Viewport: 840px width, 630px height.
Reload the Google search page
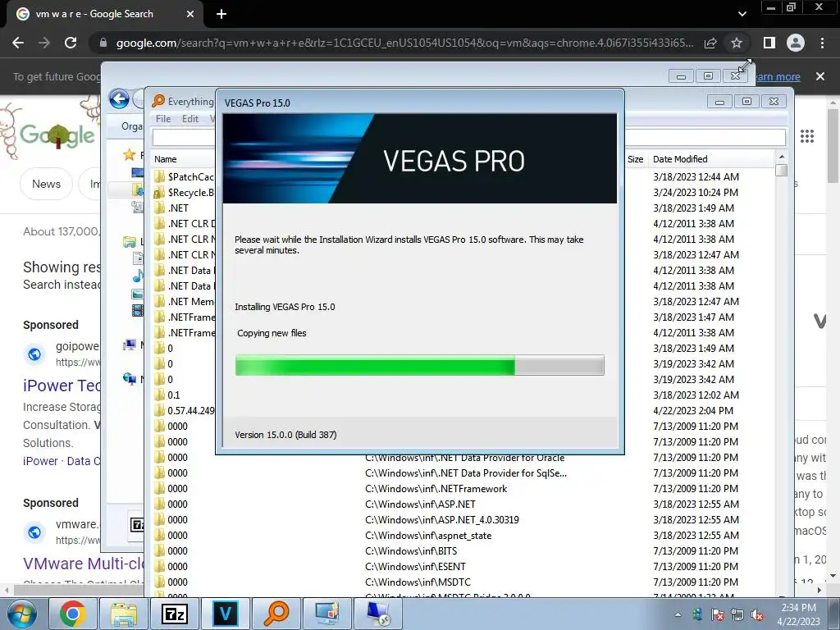tap(71, 43)
